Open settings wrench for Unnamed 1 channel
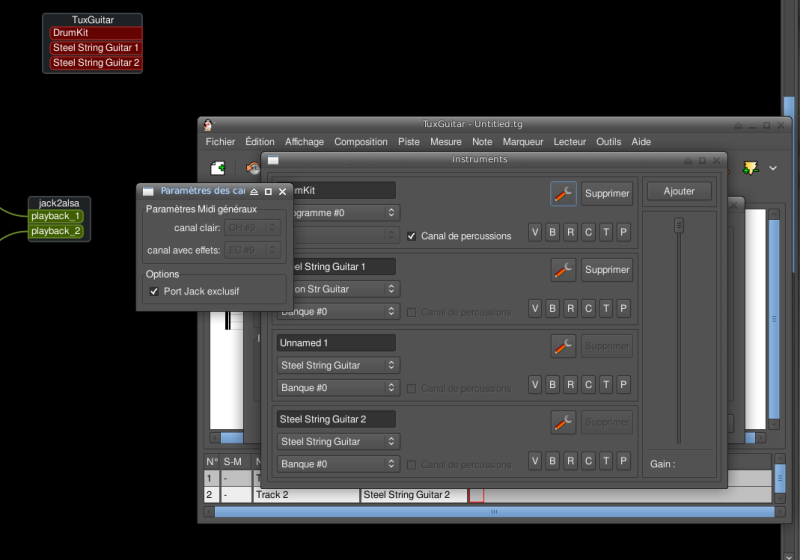Viewport: 800px width, 560px height. tap(563, 346)
